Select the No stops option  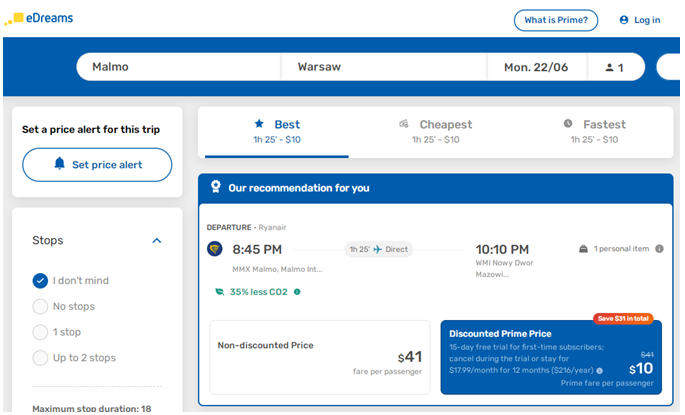click(x=40, y=307)
